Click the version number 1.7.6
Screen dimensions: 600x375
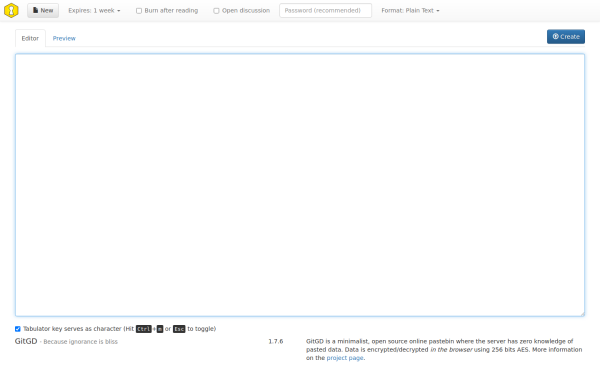coord(276,341)
